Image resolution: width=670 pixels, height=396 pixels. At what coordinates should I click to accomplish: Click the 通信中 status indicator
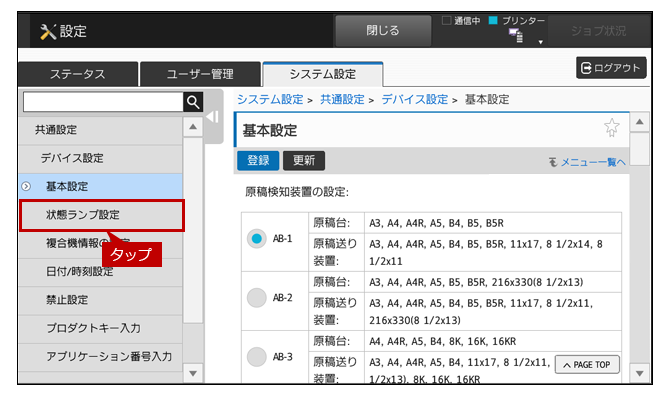pyautogui.click(x=461, y=21)
